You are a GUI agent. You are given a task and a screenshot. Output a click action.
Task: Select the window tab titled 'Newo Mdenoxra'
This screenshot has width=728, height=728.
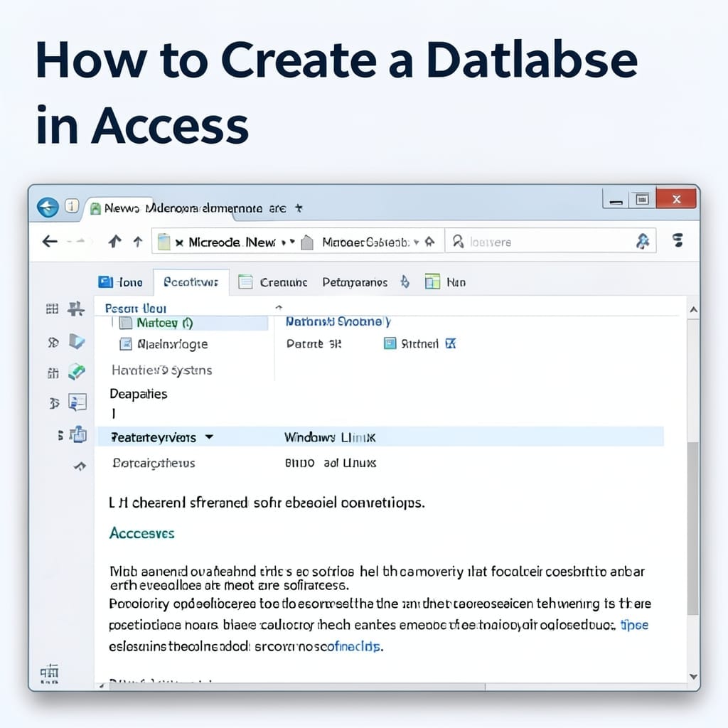195,208
